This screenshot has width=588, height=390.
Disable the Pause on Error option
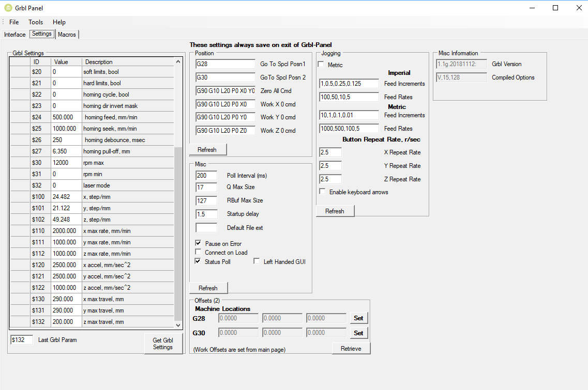click(198, 243)
